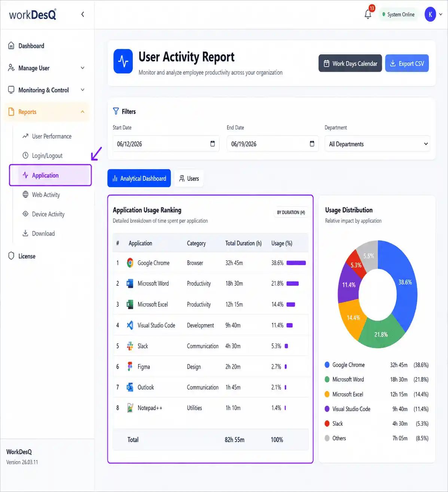Screen dimensions: 448x492
Task: Expand the Manage User menu chevron
Action: point(83,68)
